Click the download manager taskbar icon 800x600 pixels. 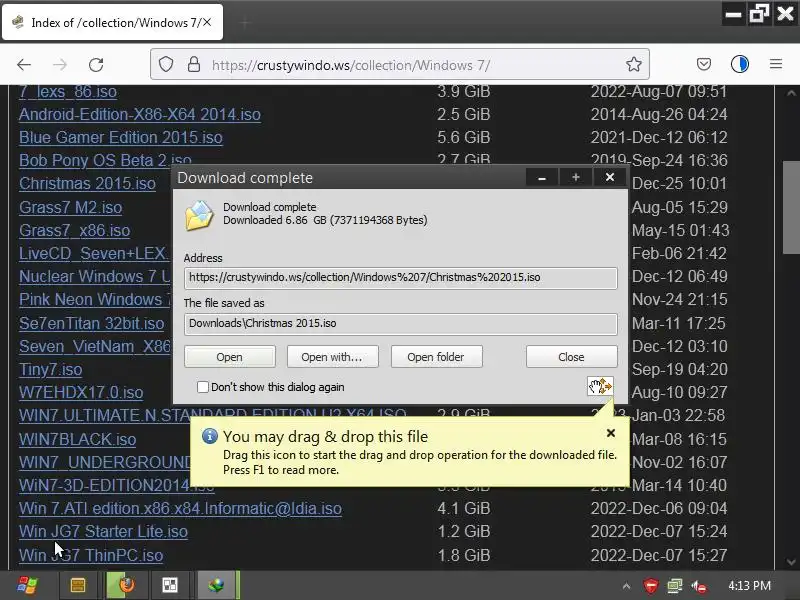pos(216,585)
